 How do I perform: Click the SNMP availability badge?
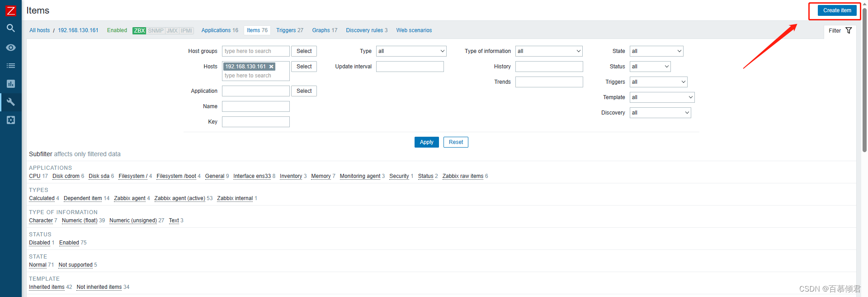[x=156, y=31]
